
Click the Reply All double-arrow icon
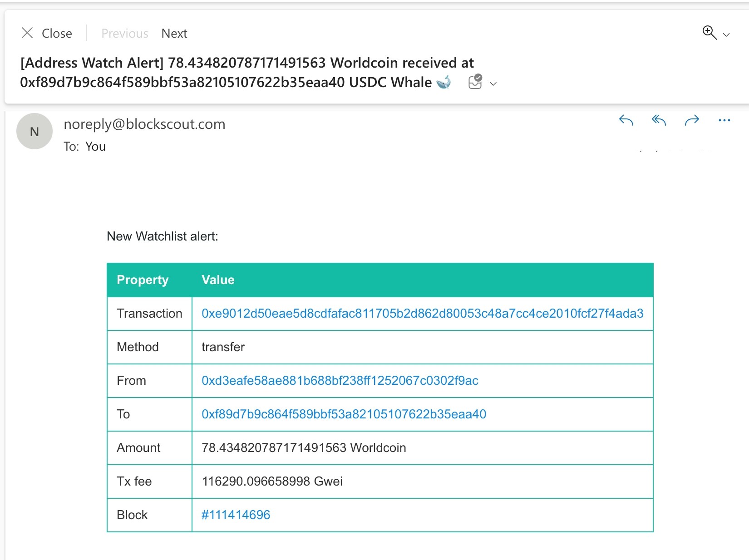pos(659,120)
